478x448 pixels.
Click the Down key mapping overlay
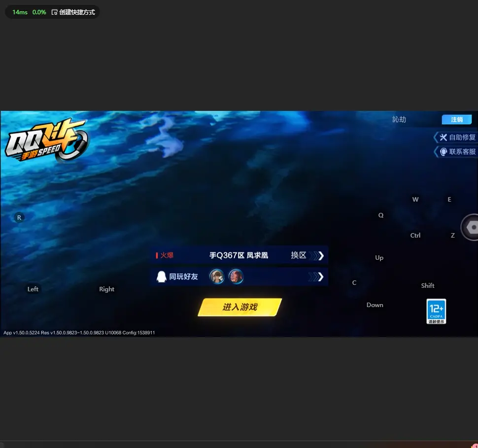point(375,305)
